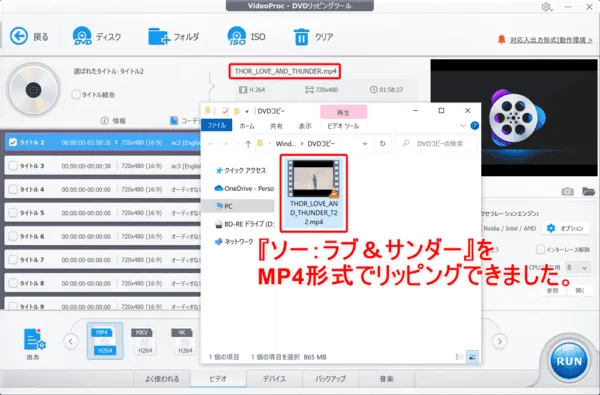600x395 pixels.
Task: Expand Explorer address bar history dropdown
Action: click(365, 144)
